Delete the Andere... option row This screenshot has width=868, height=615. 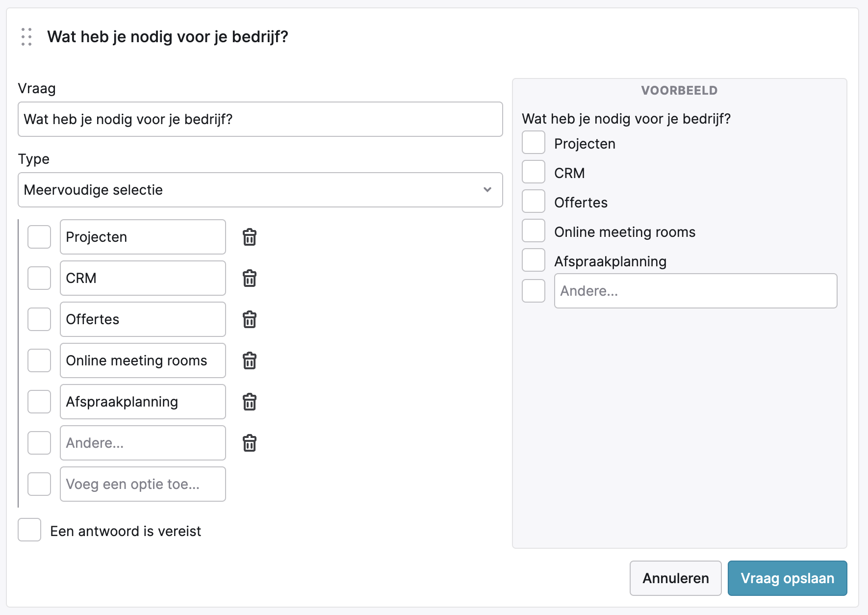250,443
